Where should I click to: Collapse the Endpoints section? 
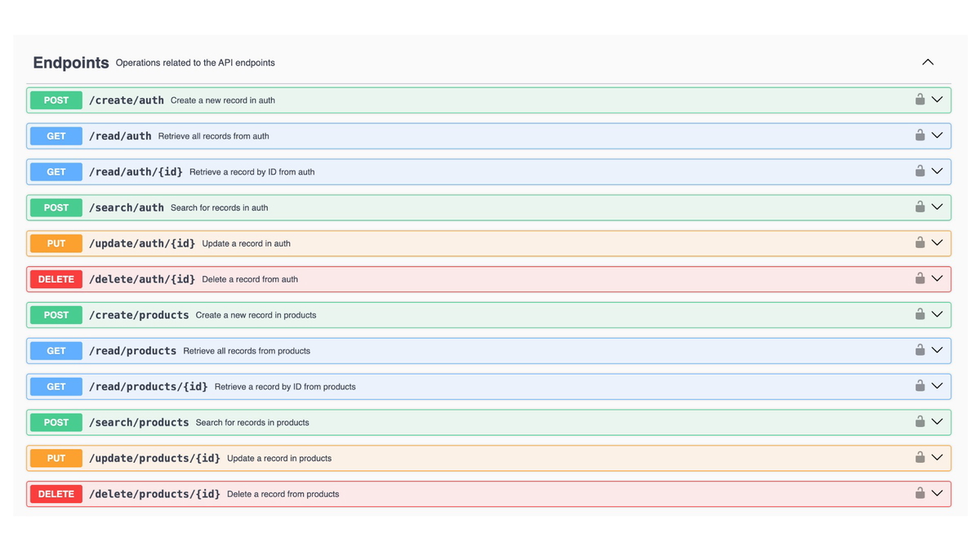928,61
